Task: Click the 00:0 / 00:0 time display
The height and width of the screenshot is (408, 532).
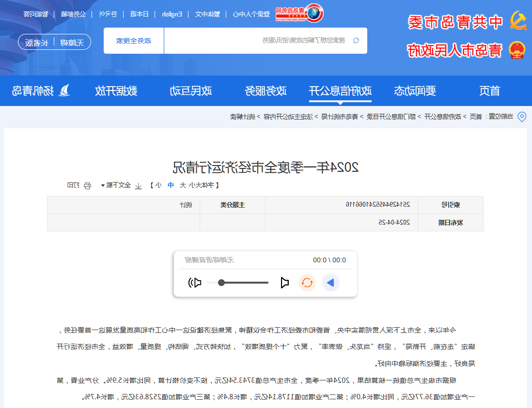Action: (329, 260)
